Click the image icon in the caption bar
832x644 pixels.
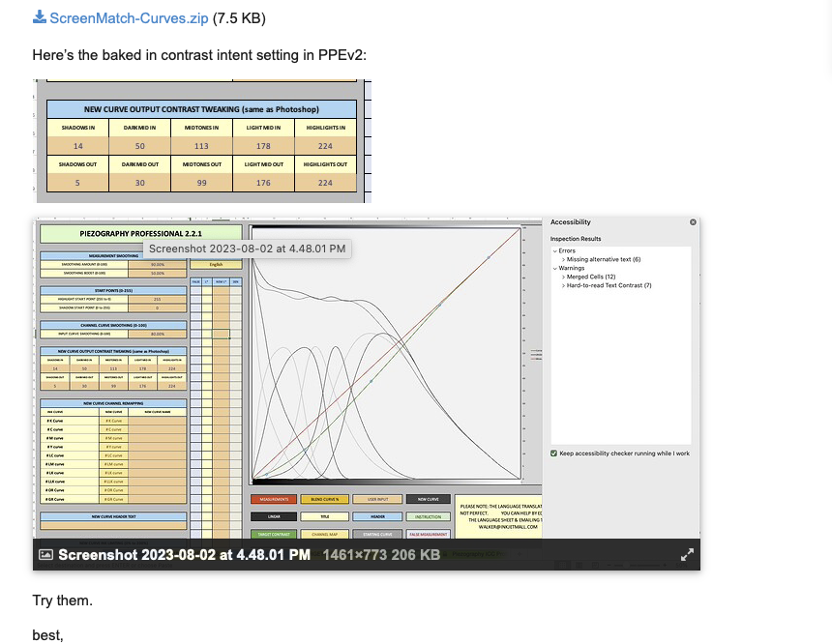(45, 555)
